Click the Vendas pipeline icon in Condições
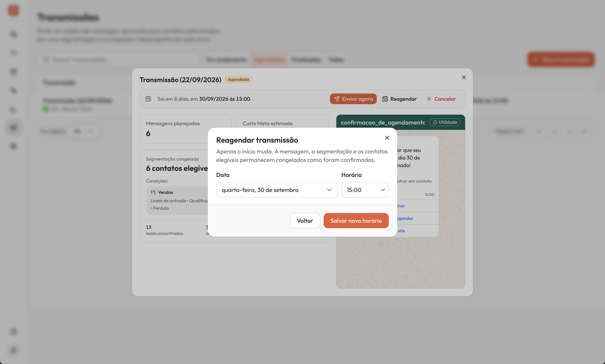This screenshot has width=605, height=364. point(153,192)
